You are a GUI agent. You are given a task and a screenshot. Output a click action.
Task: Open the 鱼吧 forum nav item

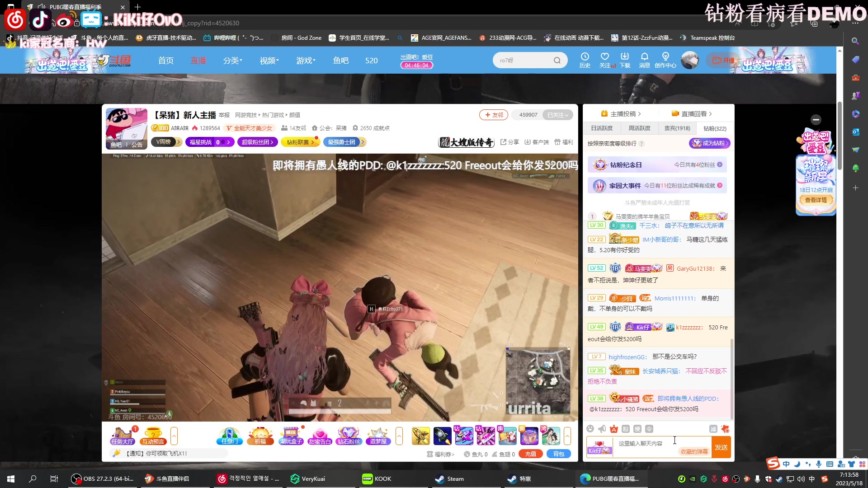click(341, 61)
